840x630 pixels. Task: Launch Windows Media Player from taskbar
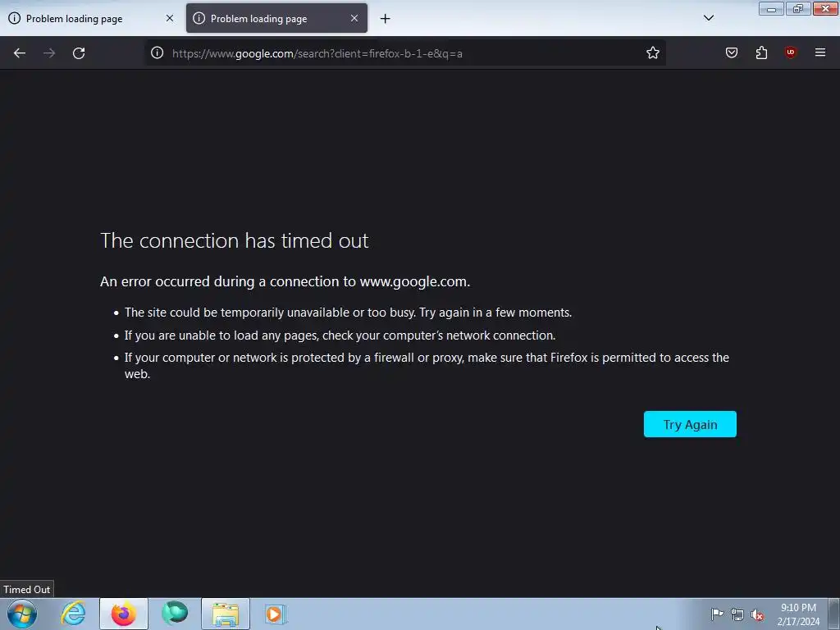[x=276, y=614]
